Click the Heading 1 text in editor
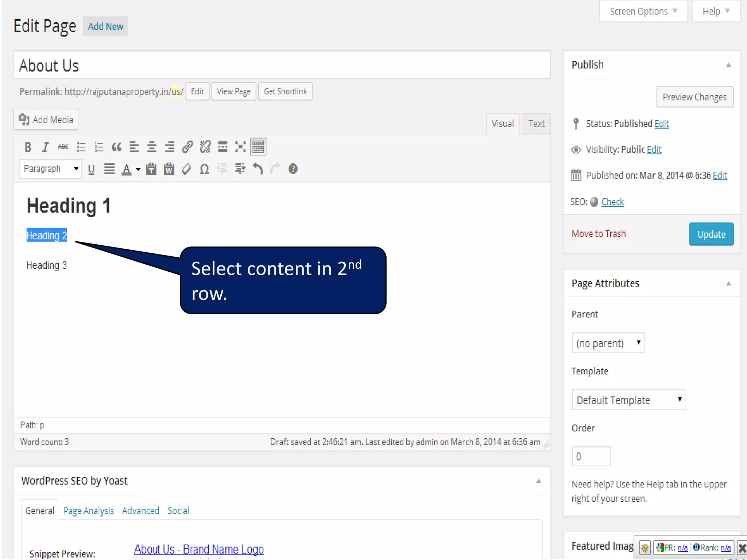 point(69,206)
